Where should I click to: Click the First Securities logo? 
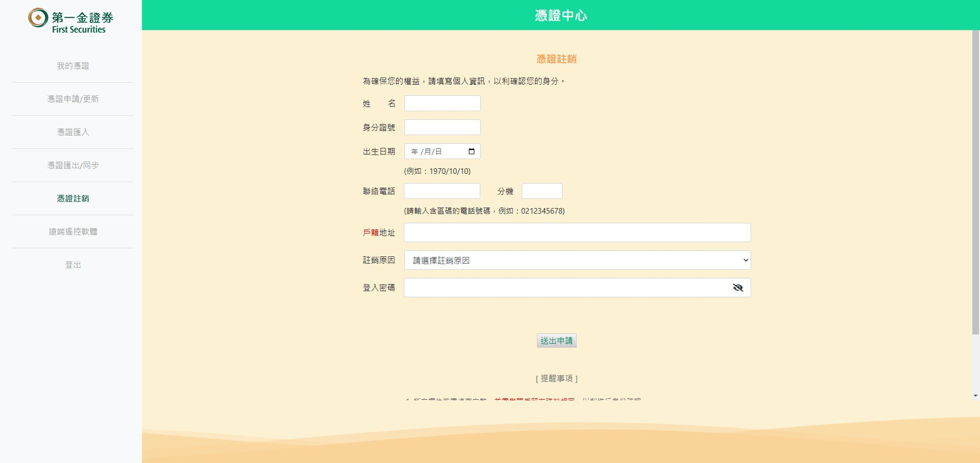[x=70, y=21]
